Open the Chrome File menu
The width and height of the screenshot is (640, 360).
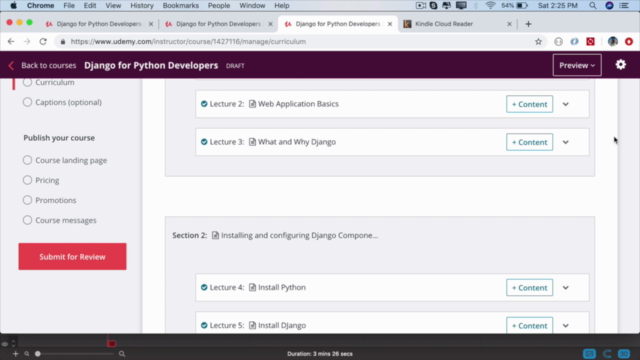[x=69, y=5]
